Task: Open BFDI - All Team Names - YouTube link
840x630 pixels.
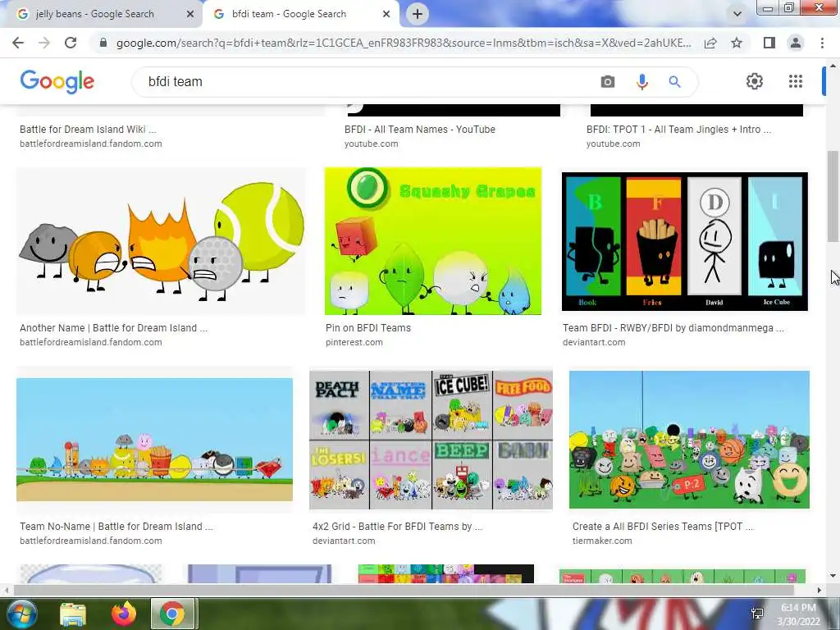Action: tap(420, 129)
